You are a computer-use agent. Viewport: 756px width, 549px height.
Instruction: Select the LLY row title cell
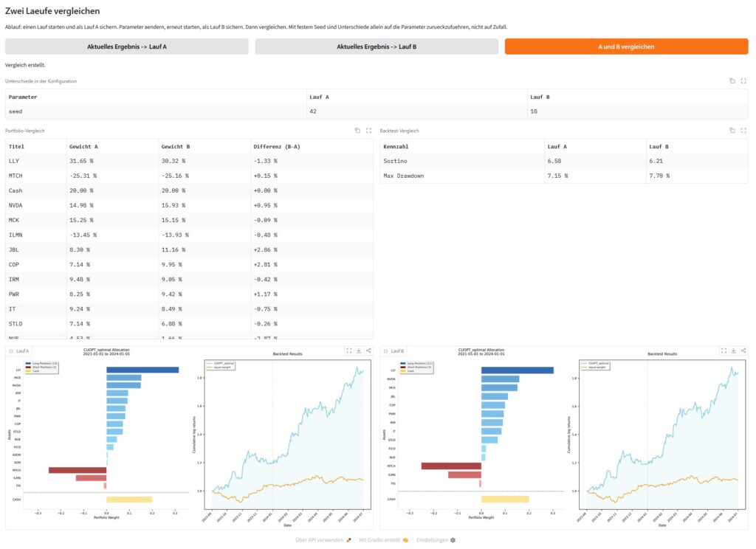[x=35, y=161]
